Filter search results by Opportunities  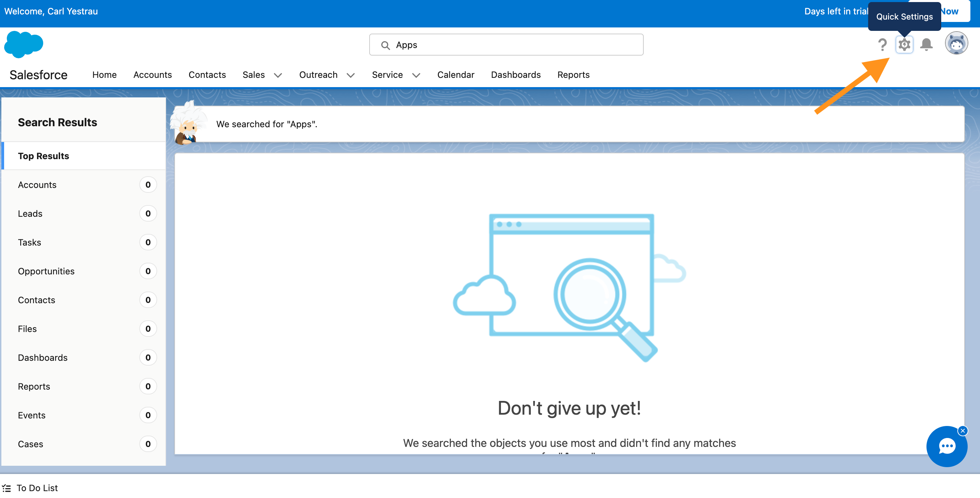pyautogui.click(x=84, y=271)
